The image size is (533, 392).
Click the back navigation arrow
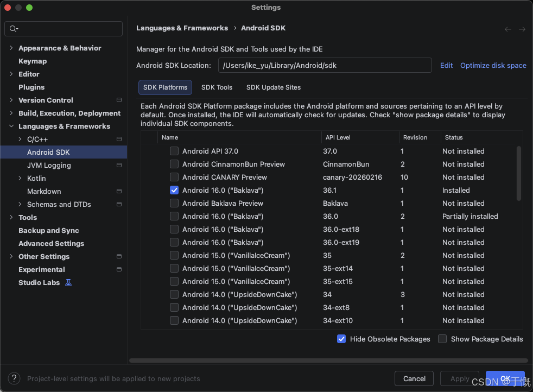tap(507, 29)
